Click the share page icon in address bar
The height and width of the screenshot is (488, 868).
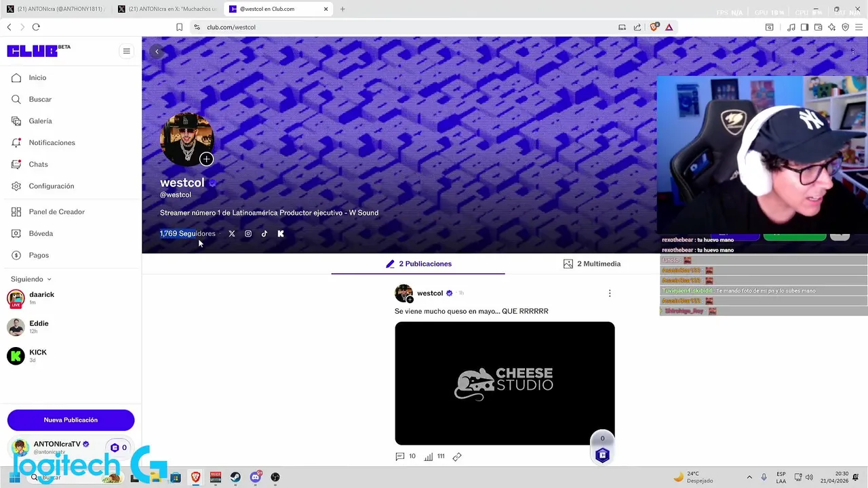tap(637, 27)
